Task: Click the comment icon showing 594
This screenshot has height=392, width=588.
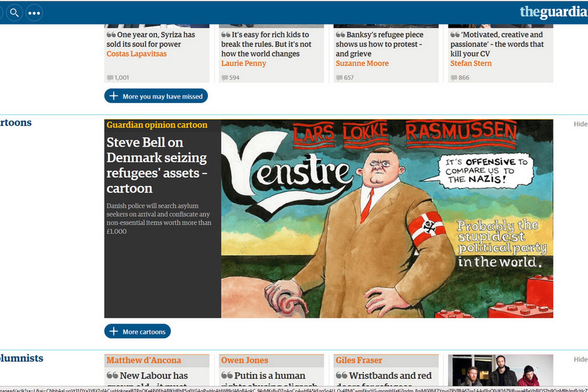Action: tap(224, 78)
